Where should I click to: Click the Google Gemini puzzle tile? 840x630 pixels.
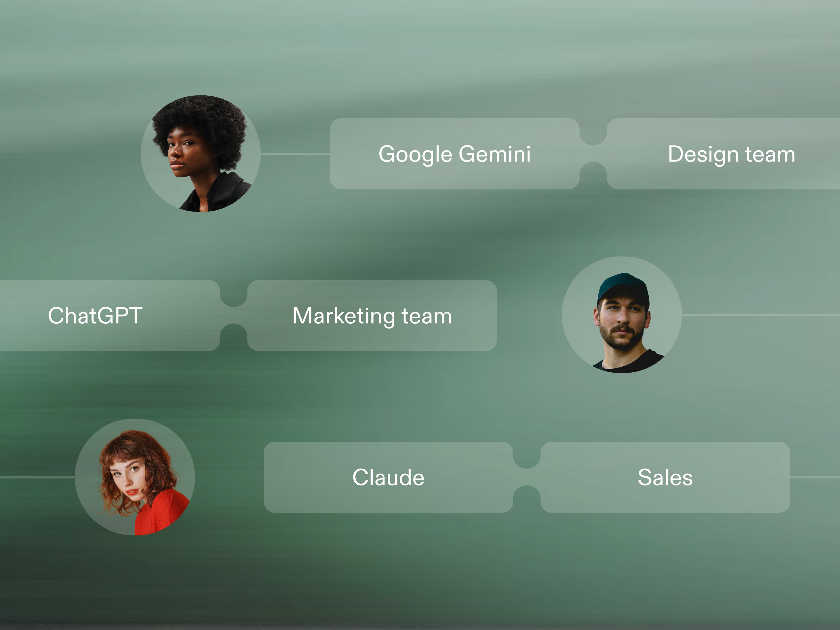click(x=455, y=154)
